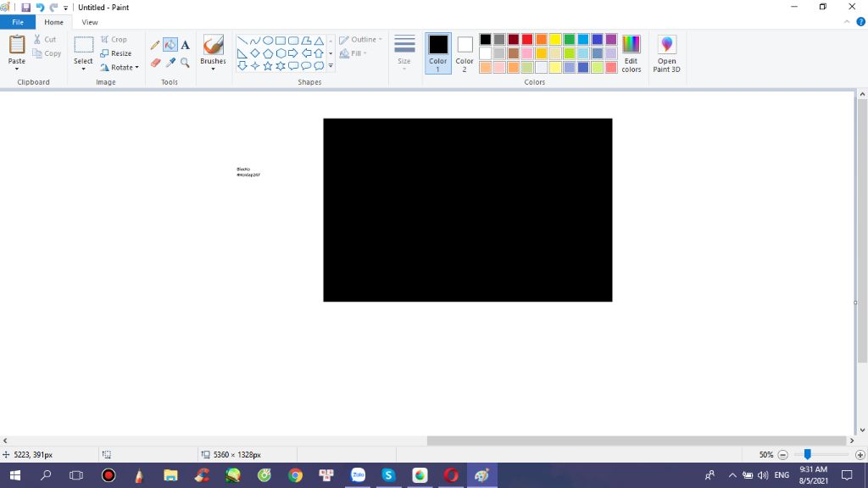Open the Rotate dropdown

click(x=120, y=68)
